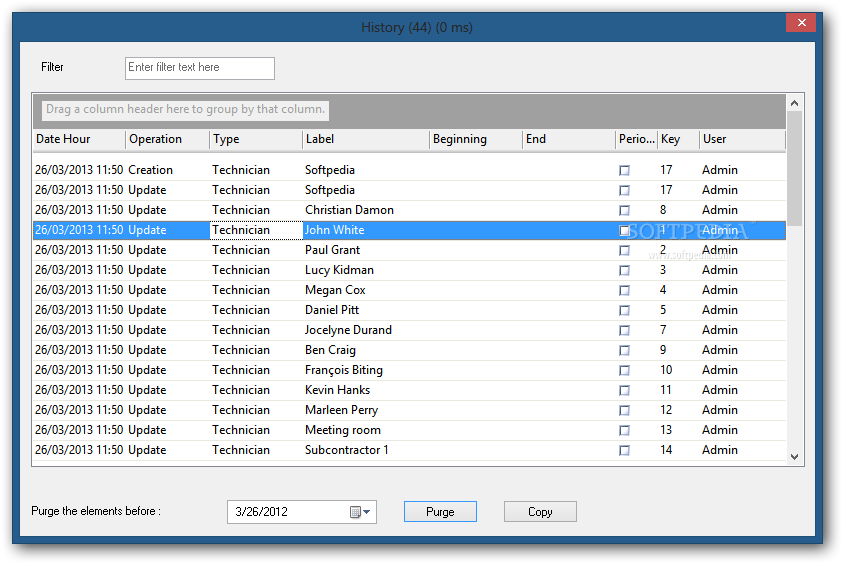
Task: Toggle Perio checkbox in Softpedia Creation row
Action: click(624, 170)
